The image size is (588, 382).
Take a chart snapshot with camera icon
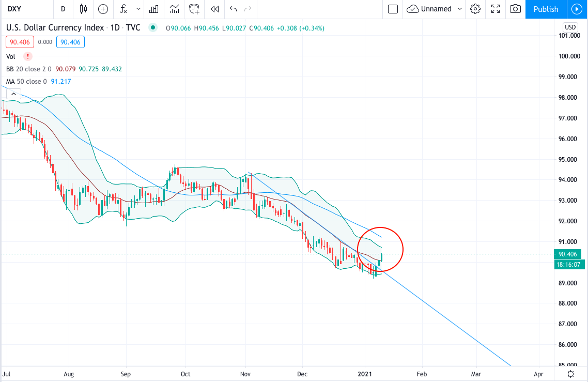515,9
